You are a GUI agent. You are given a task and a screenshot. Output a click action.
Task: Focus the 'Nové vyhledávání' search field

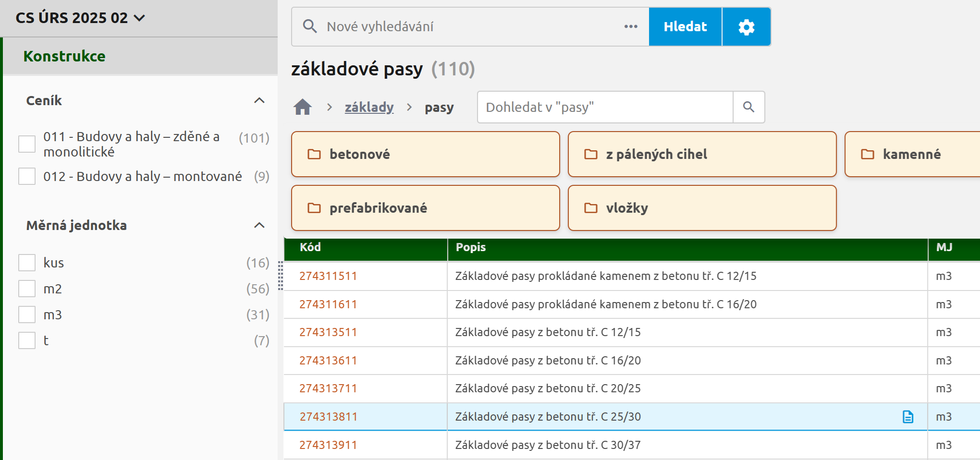[x=471, y=27]
